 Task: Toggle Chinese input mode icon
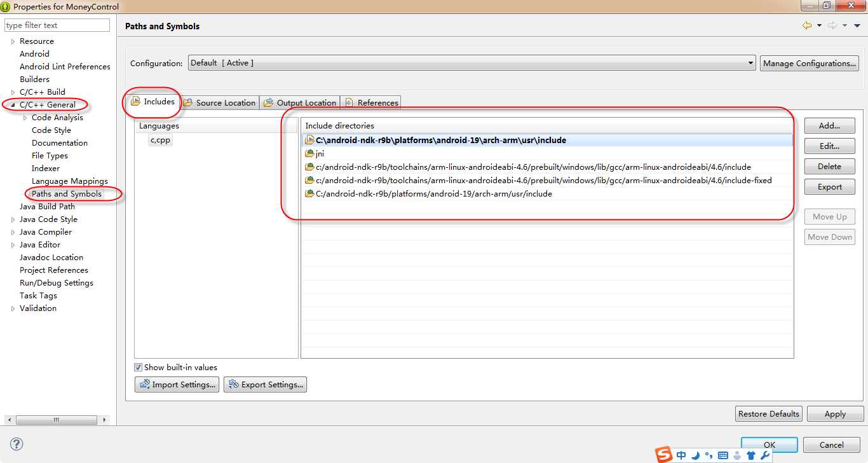click(x=681, y=455)
